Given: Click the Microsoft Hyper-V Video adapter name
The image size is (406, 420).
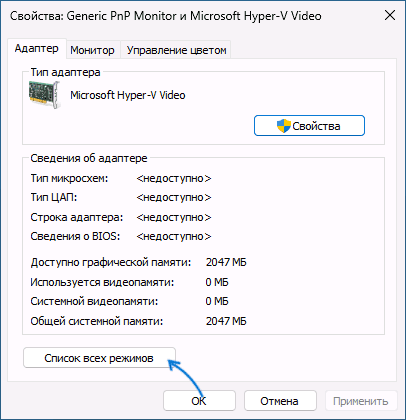Looking at the screenshot, I should [128, 95].
